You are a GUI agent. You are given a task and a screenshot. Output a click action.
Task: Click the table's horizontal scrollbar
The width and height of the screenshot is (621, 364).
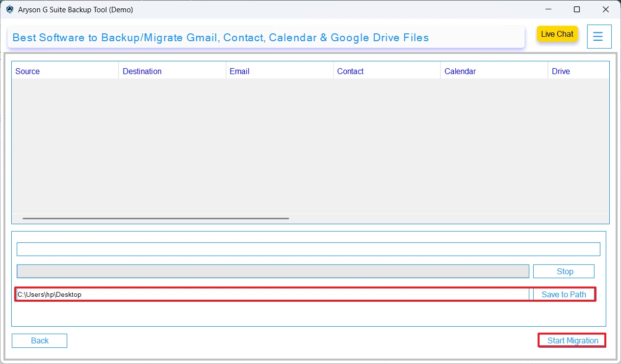[156, 218]
